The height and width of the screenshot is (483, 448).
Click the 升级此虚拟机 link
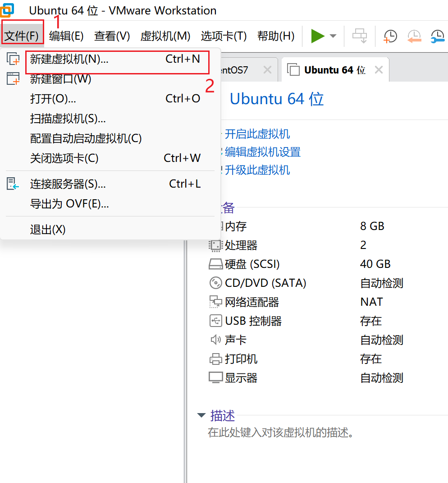[x=257, y=170]
